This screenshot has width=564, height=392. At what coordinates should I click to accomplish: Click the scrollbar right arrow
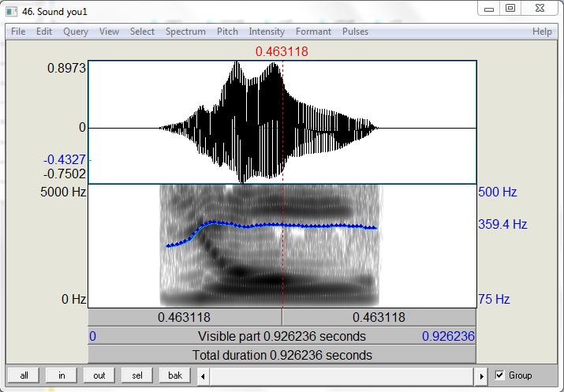481,376
